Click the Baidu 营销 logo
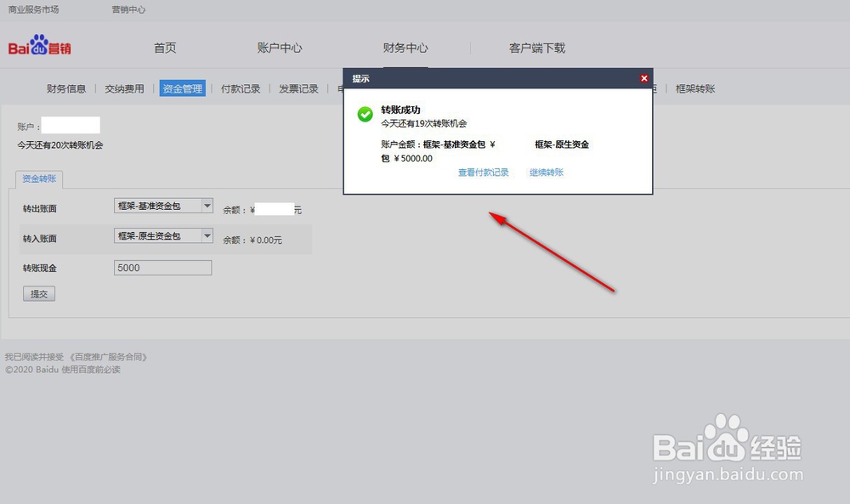 tap(39, 46)
